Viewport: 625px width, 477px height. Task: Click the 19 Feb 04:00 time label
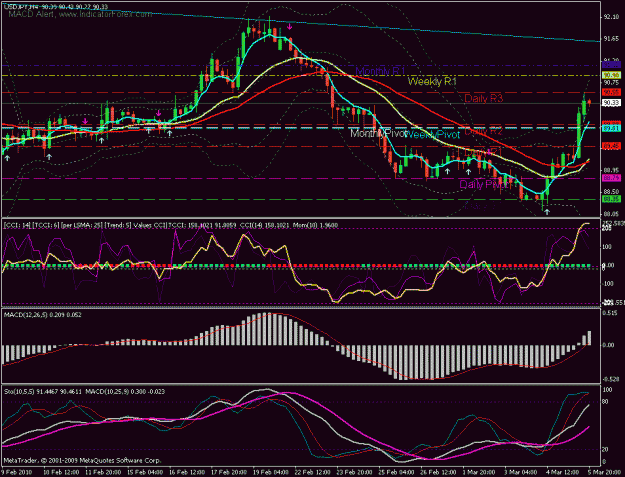(270, 472)
